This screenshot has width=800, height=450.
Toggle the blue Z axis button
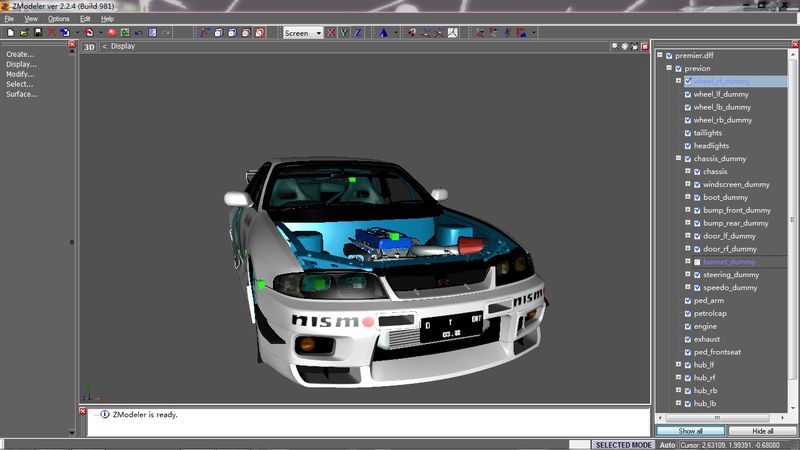pyautogui.click(x=358, y=33)
